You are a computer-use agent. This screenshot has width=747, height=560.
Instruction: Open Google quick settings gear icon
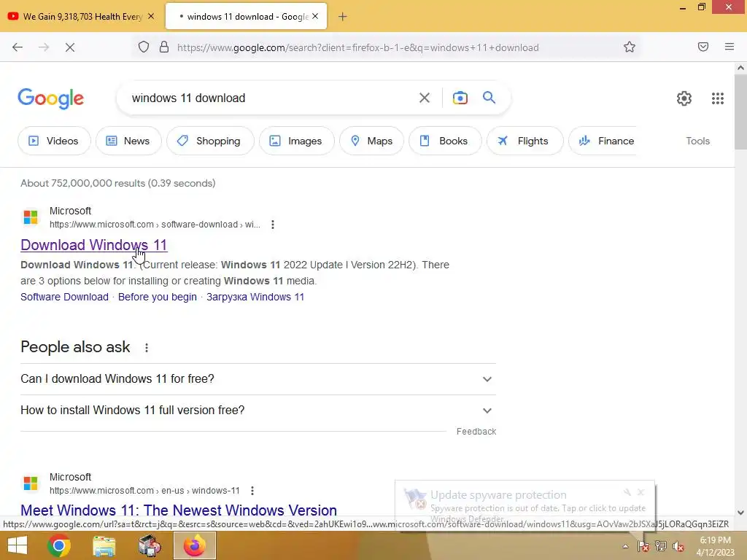point(684,98)
